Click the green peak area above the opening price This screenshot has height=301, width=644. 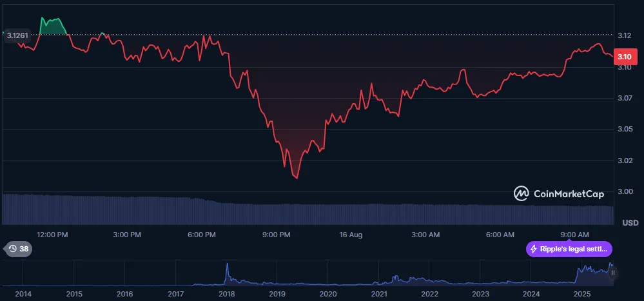coord(53,26)
